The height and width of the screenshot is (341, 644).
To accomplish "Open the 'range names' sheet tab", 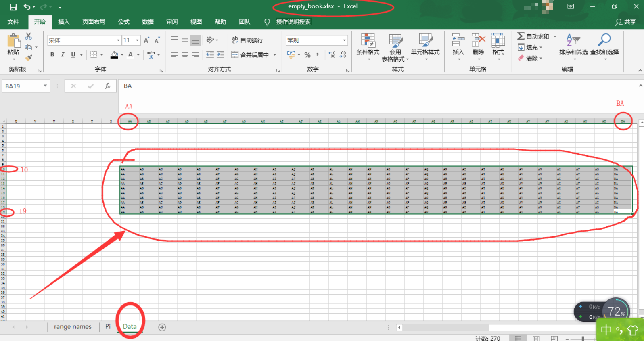I will [x=73, y=327].
